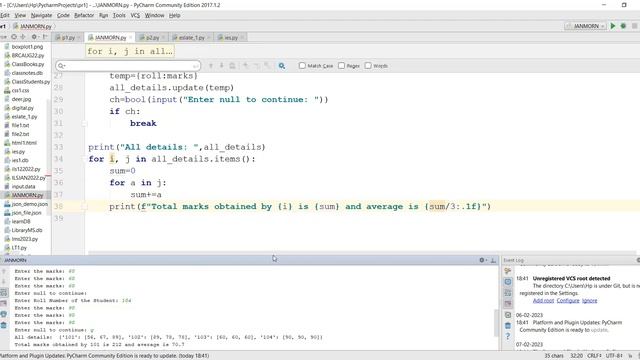This screenshot has width=640, height=360.
Task: Enable the Match Case checkbox
Action: (302, 65)
